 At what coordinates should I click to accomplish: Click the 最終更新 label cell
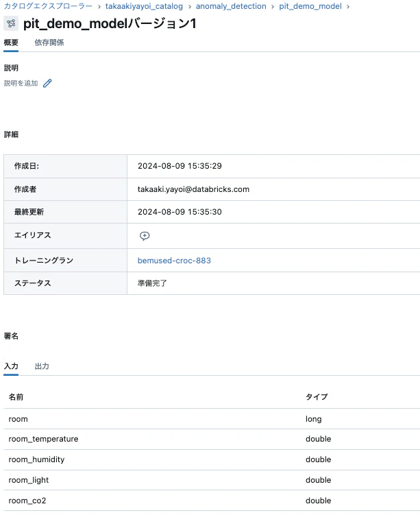[x=65, y=212]
